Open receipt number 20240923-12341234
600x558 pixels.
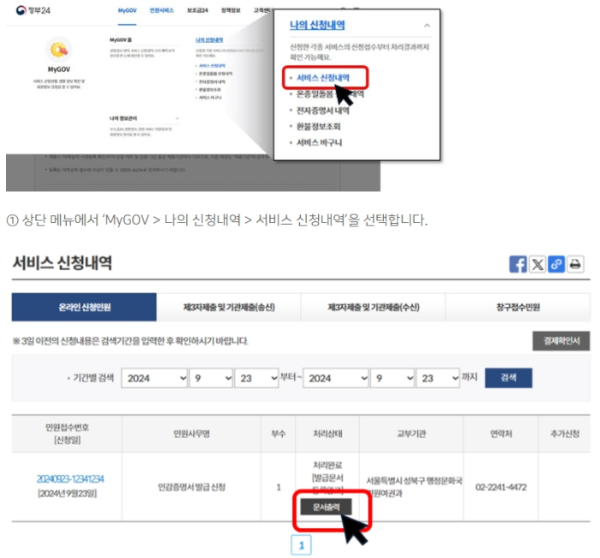[x=70, y=479]
